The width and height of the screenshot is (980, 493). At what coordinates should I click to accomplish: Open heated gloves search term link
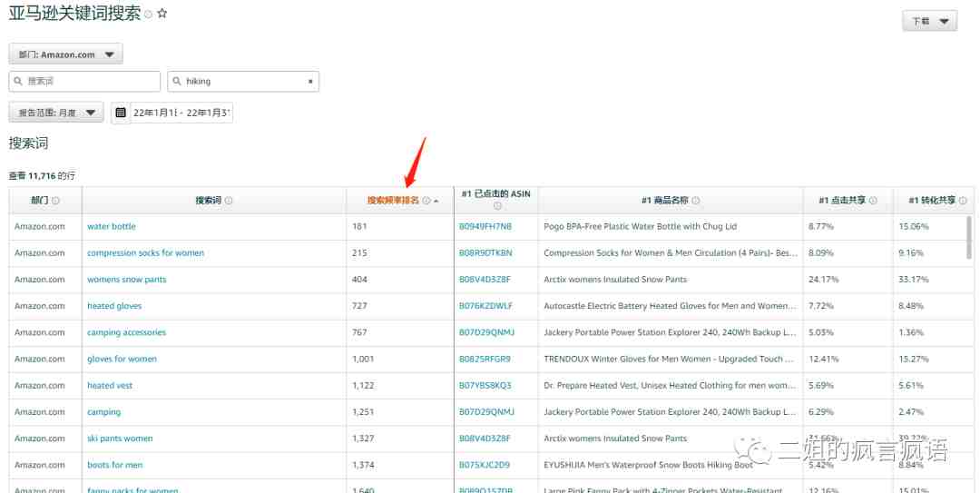[114, 306]
